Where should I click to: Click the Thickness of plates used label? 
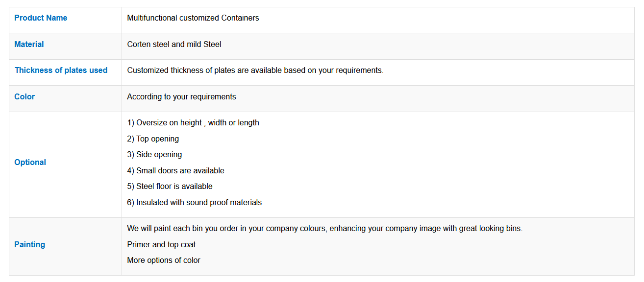tap(61, 70)
